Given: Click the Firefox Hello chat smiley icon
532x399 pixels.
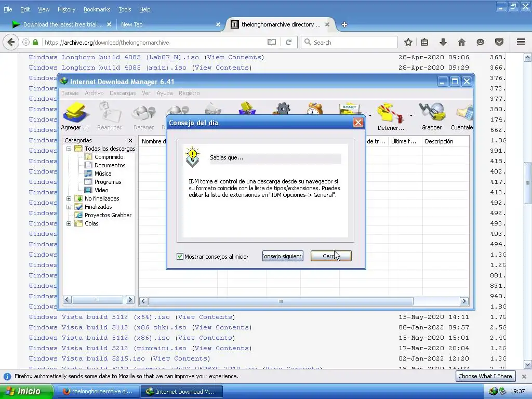Looking at the screenshot, I should (x=480, y=43).
